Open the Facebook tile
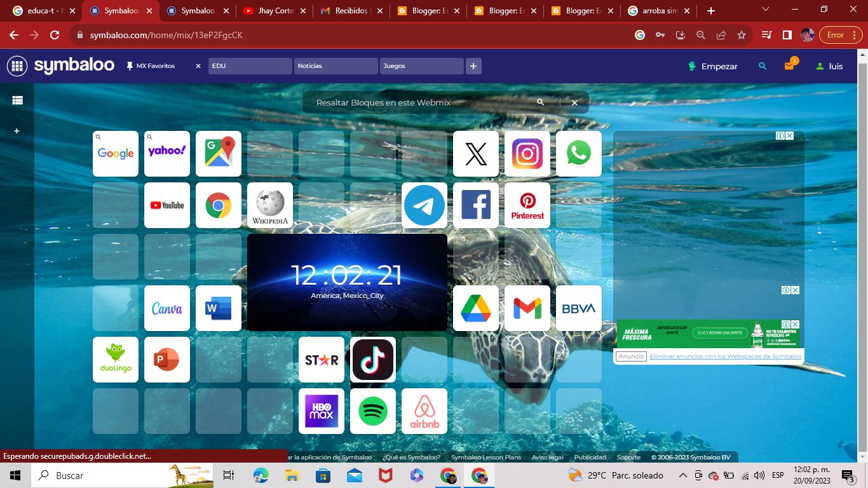Screen dimensions: 868x488 tap(476, 205)
